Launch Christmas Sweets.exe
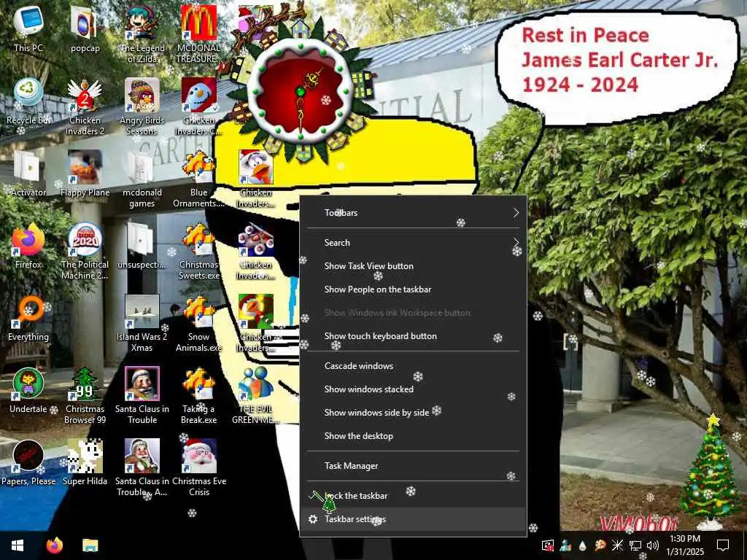Screen dimensions: 747x560 click(x=198, y=251)
